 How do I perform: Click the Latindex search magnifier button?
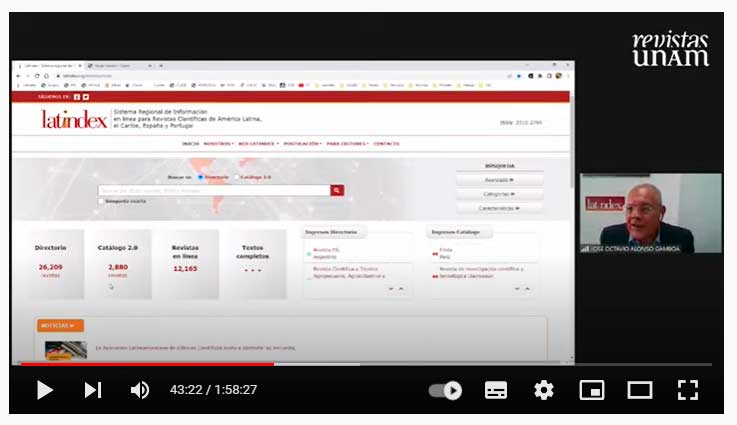[337, 190]
